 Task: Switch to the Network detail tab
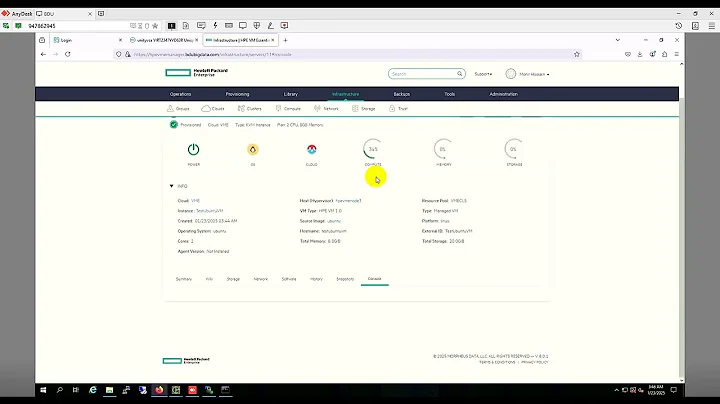point(260,279)
